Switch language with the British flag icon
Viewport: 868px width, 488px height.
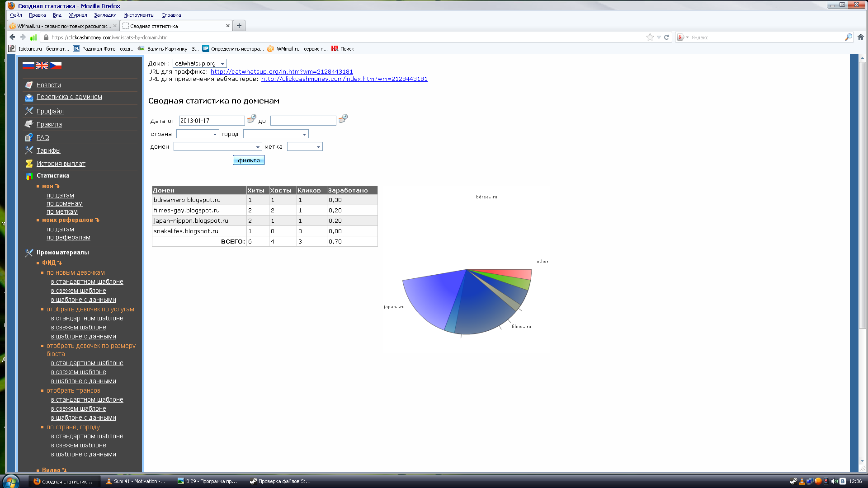pos(42,66)
